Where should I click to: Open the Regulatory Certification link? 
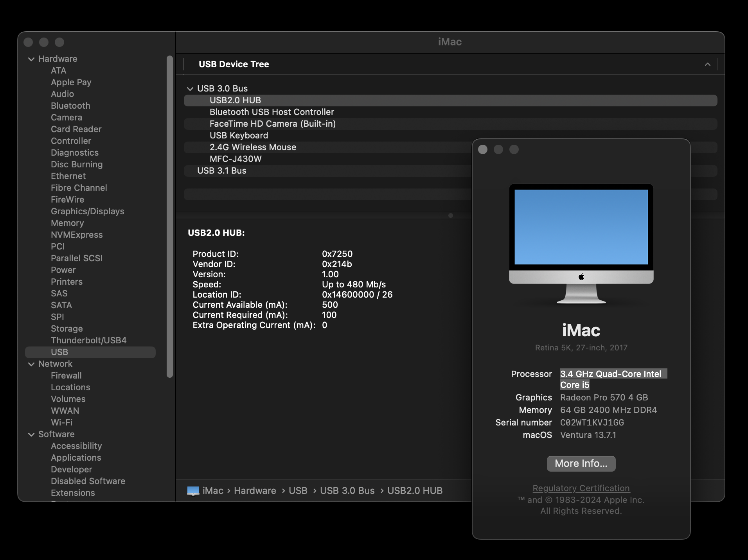tap(581, 488)
